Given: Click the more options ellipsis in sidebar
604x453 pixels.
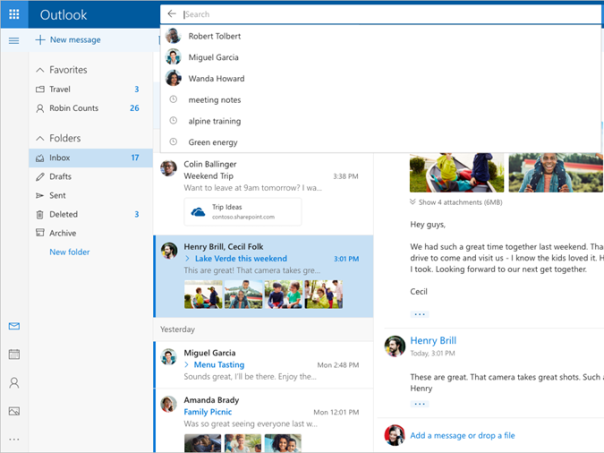Looking at the screenshot, I should pyautogui.click(x=14, y=438).
